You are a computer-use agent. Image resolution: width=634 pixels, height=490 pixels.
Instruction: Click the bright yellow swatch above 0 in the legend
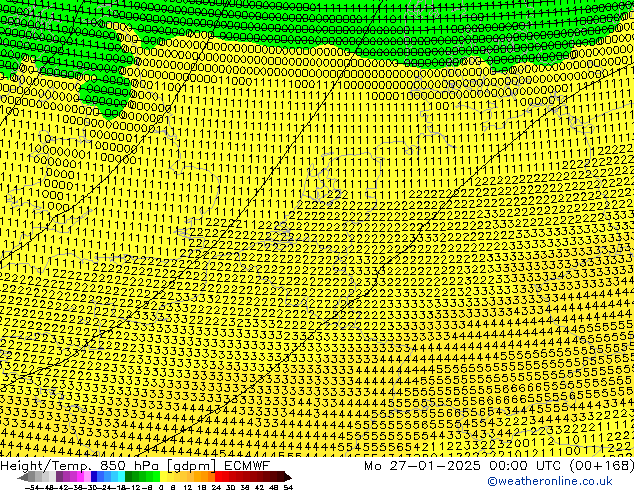coord(163,477)
